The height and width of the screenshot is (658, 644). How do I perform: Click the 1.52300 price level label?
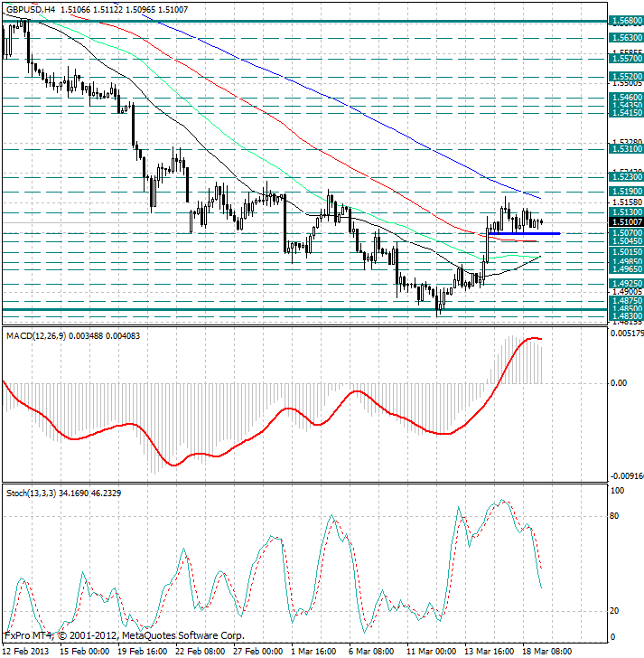tap(627, 176)
